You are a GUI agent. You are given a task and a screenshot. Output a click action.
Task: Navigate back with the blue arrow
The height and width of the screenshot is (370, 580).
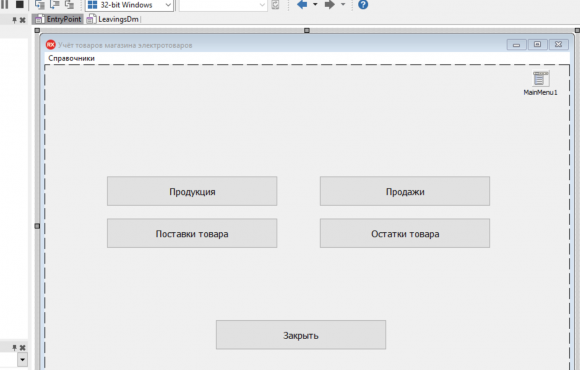point(302,4)
